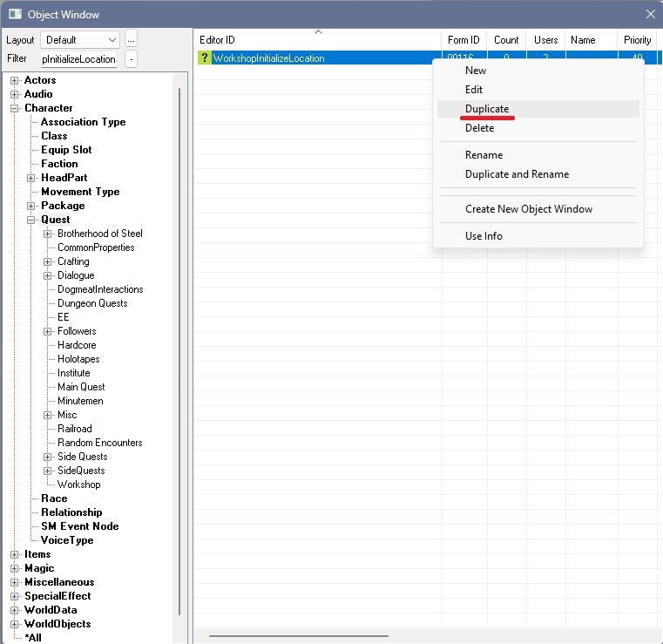Image resolution: width=663 pixels, height=644 pixels.
Task: Open the Layout dropdown set to Default
Action: click(x=80, y=40)
